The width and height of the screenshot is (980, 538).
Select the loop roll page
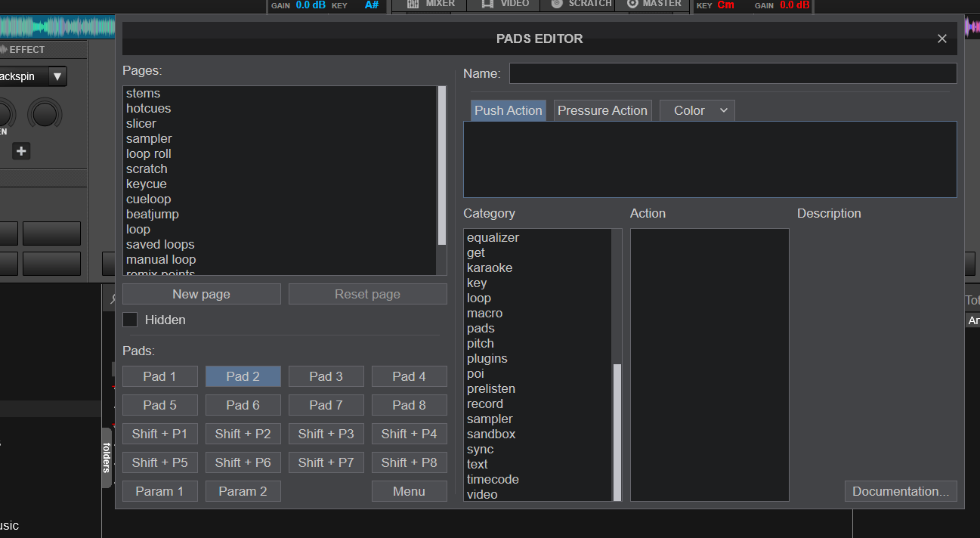(280, 154)
